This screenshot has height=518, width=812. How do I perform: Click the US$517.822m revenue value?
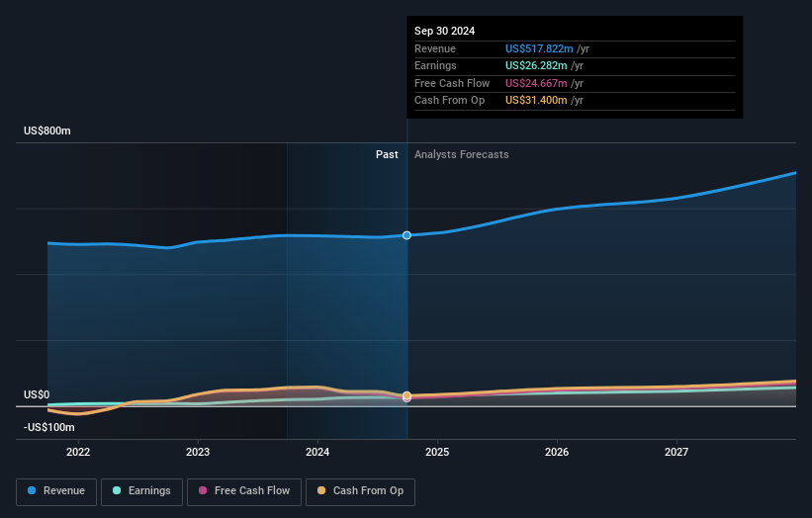click(x=539, y=48)
